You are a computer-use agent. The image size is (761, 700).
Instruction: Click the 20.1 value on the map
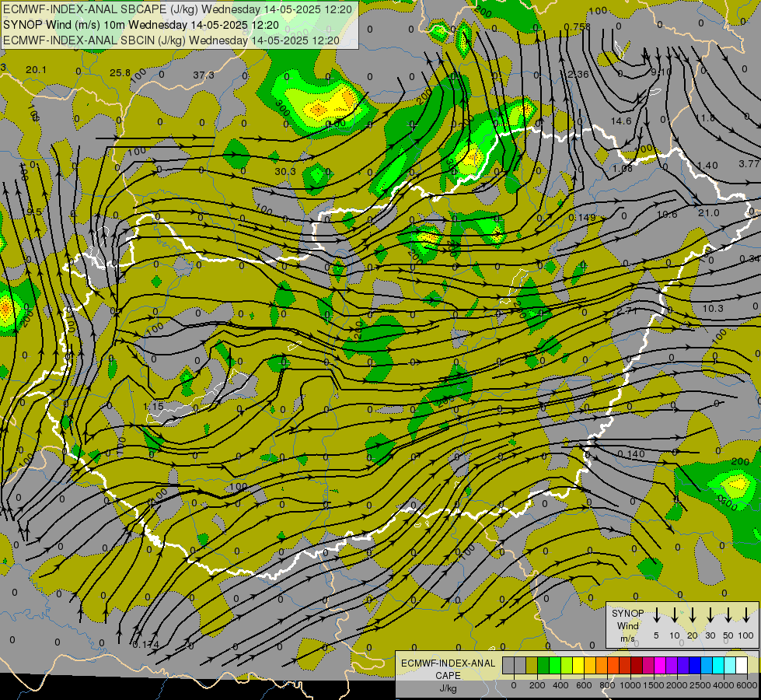point(36,70)
